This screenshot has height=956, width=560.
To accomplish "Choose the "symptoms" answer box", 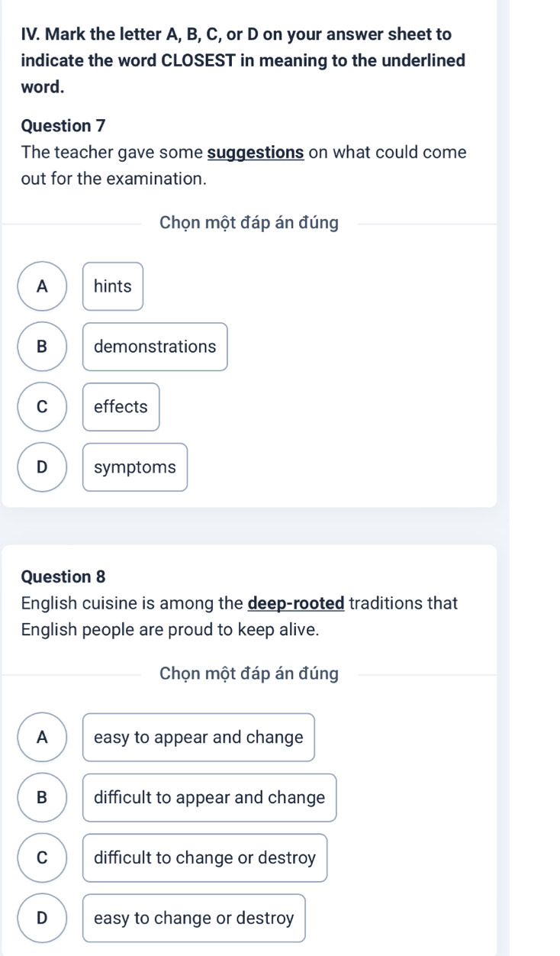I will click(135, 467).
